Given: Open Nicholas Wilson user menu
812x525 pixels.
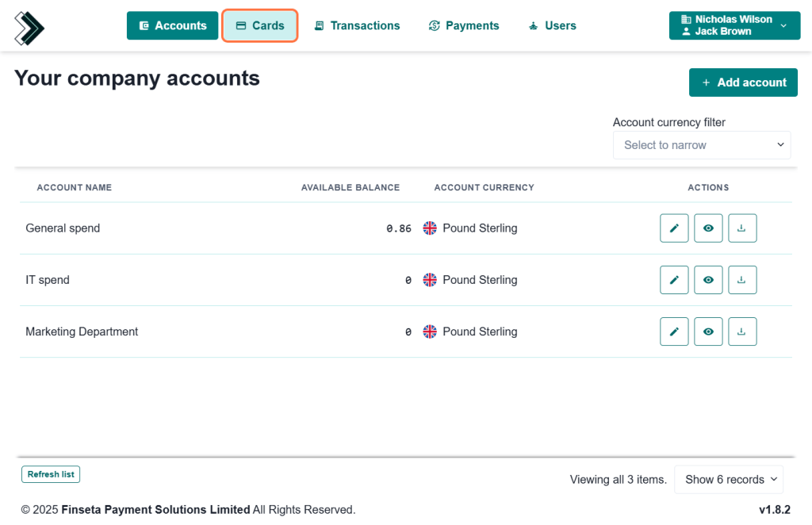Looking at the screenshot, I should [733, 25].
